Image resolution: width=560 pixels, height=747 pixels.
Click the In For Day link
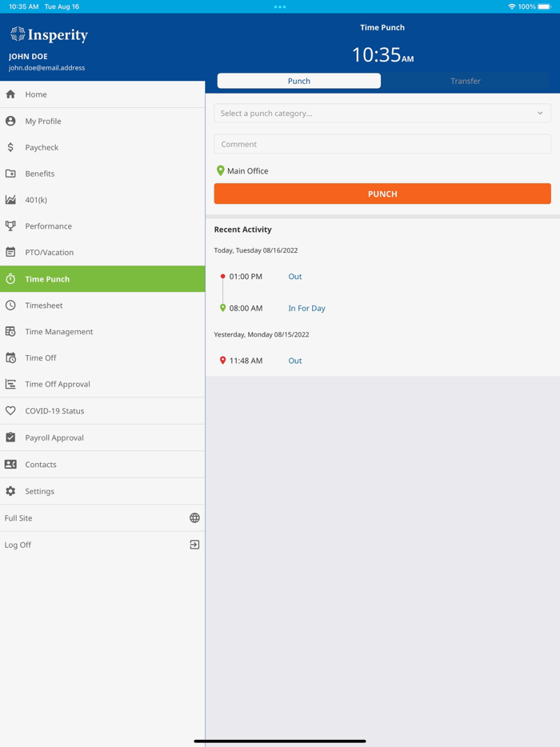point(306,308)
